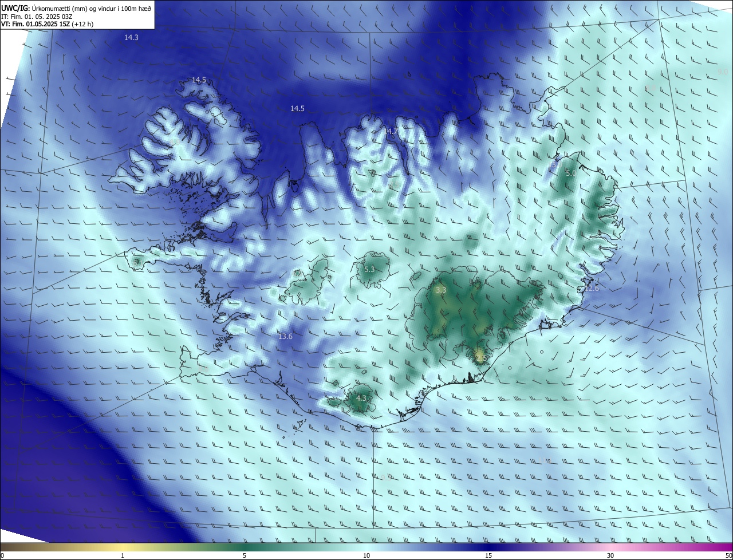Image resolution: width=733 pixels, height=560 pixels.
Task: Click the 1 tick label on the colorbar
Action: pos(123,555)
